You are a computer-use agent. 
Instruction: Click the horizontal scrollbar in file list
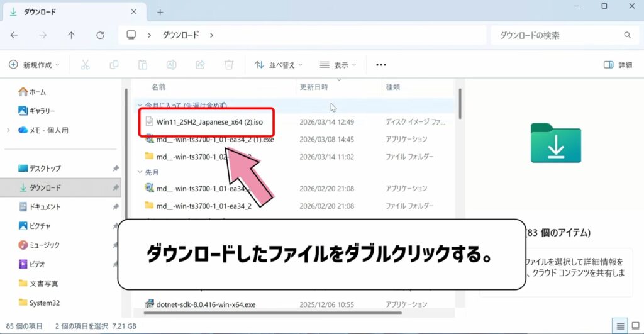point(273,313)
